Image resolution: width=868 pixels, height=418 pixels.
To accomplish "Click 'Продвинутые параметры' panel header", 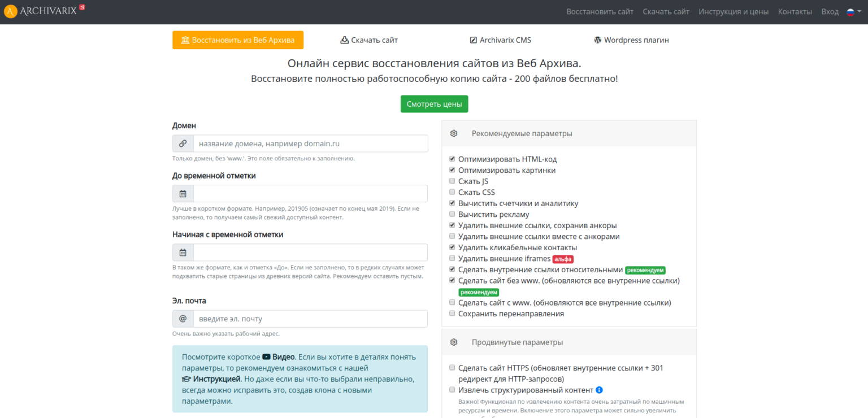I will (x=569, y=342).
